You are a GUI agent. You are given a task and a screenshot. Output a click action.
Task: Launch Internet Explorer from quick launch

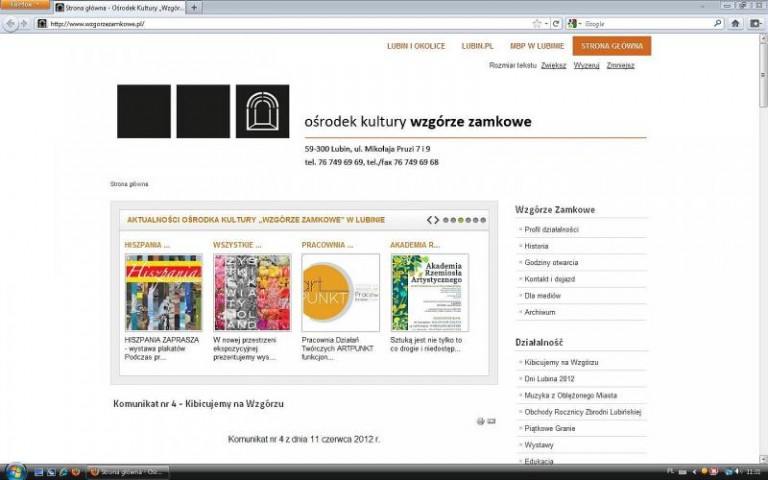pos(63,472)
